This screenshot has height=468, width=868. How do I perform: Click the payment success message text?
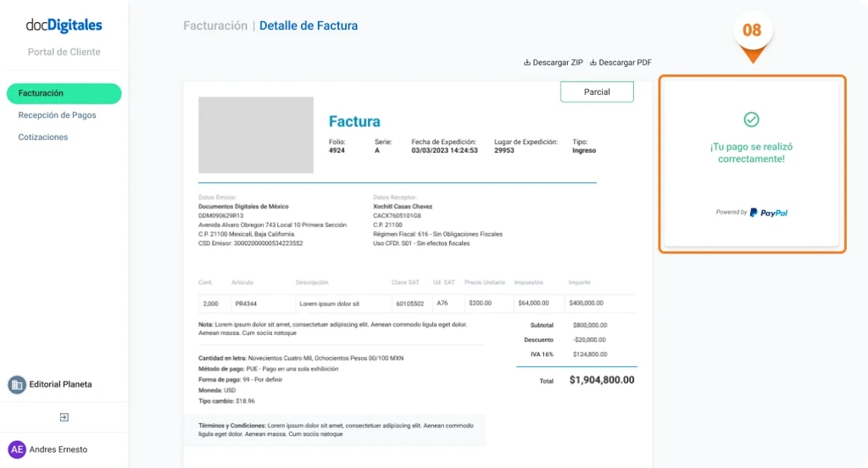pos(751,153)
